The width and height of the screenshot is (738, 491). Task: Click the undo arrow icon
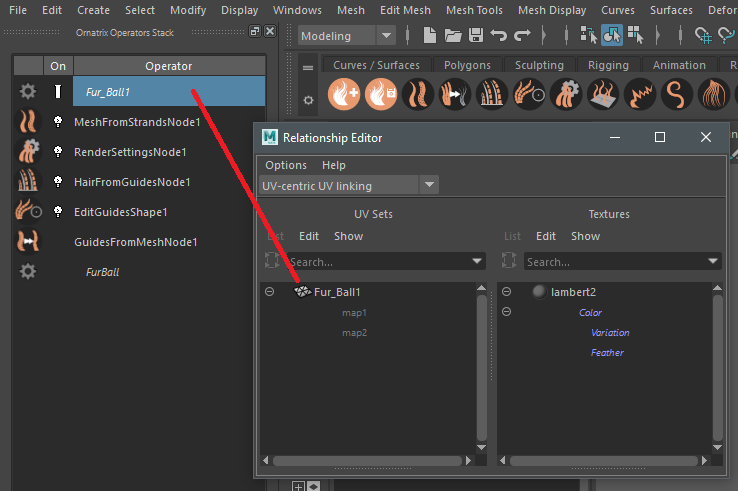pyautogui.click(x=498, y=36)
